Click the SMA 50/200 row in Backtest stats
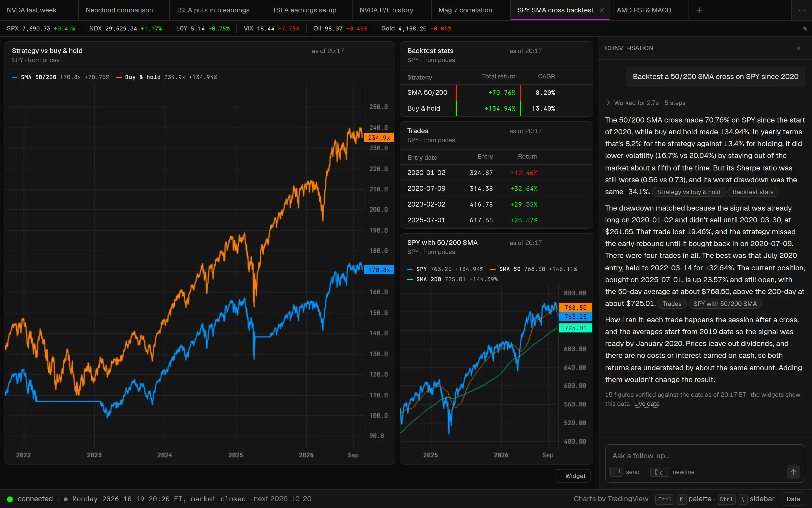The image size is (812, 508). [496, 92]
